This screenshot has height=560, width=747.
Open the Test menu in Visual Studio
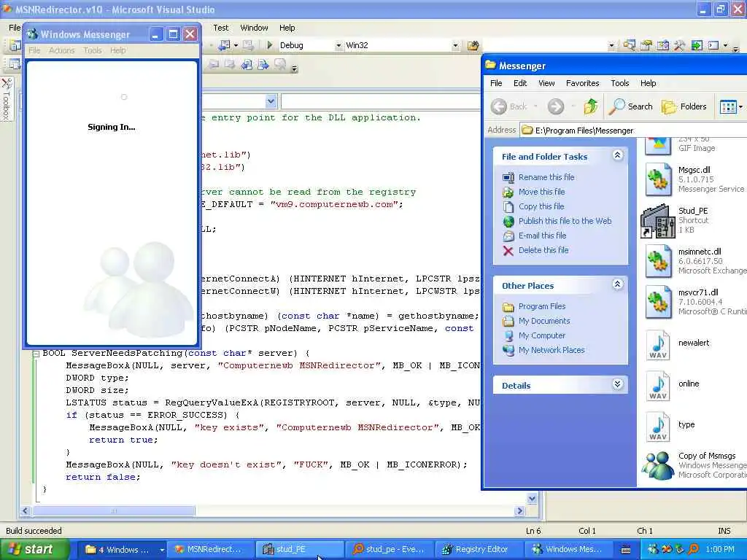click(220, 28)
